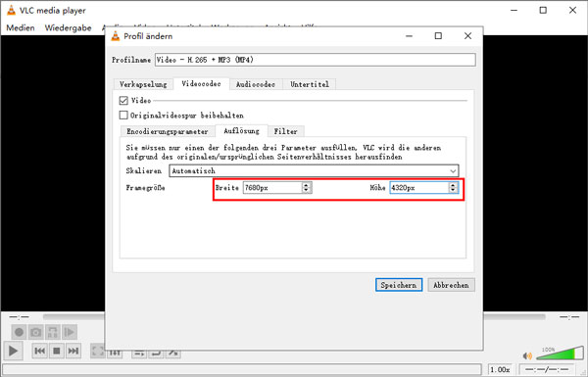Viewport: 588px width, 377px height.
Task: Click the Stop playback button
Action: [x=57, y=351]
